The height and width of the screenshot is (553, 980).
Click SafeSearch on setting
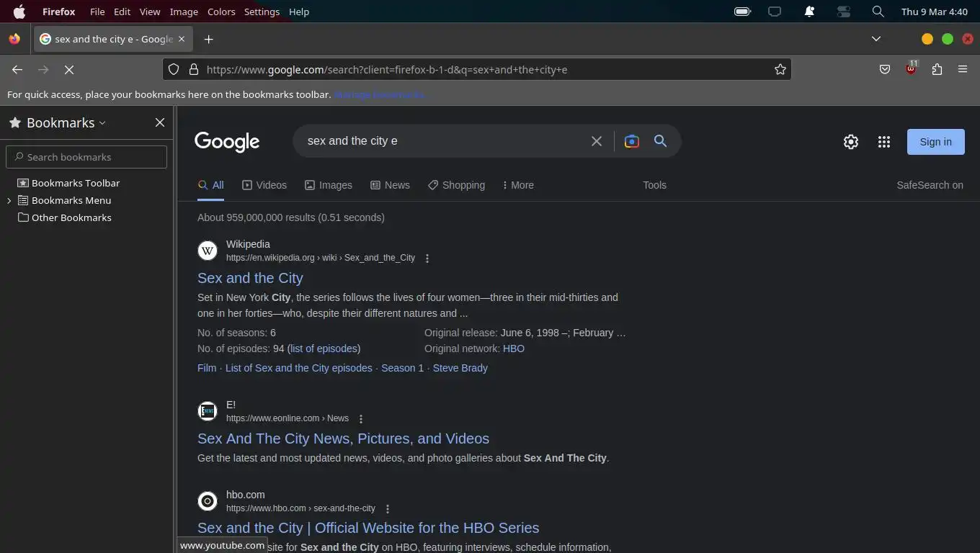930,185
